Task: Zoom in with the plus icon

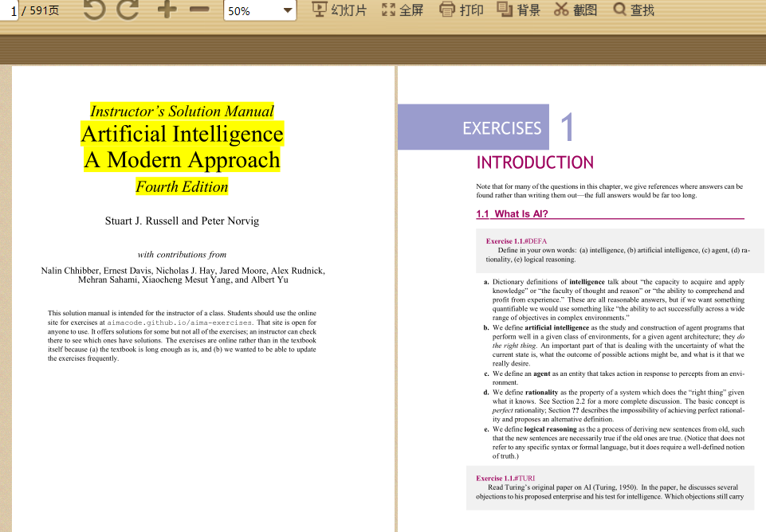Action: coord(167,10)
